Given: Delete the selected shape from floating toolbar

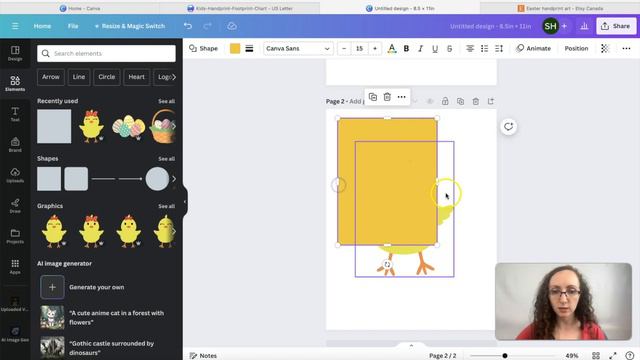Looking at the screenshot, I should point(387,97).
